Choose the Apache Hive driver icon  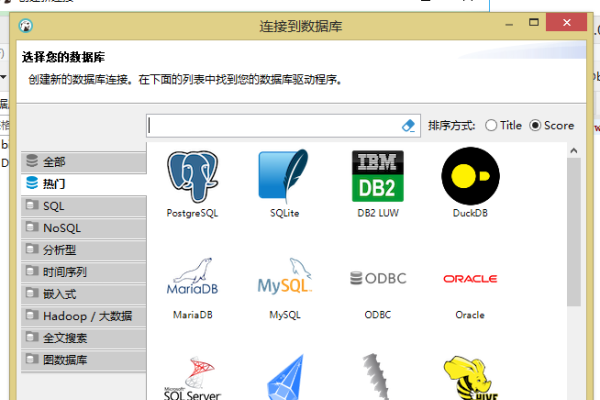(470, 378)
